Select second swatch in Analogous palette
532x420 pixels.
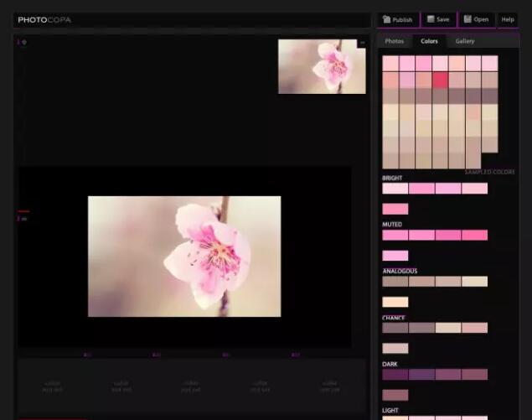pyautogui.click(x=421, y=282)
